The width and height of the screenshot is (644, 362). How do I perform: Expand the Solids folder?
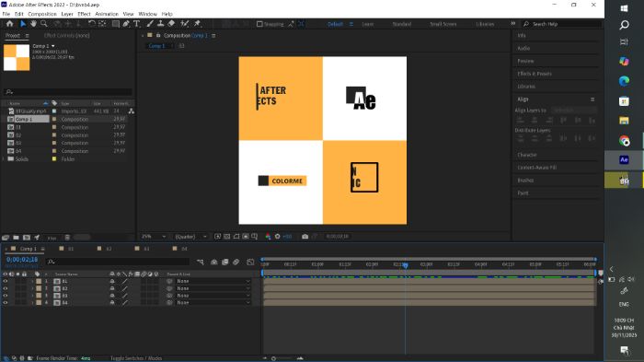click(x=4, y=158)
